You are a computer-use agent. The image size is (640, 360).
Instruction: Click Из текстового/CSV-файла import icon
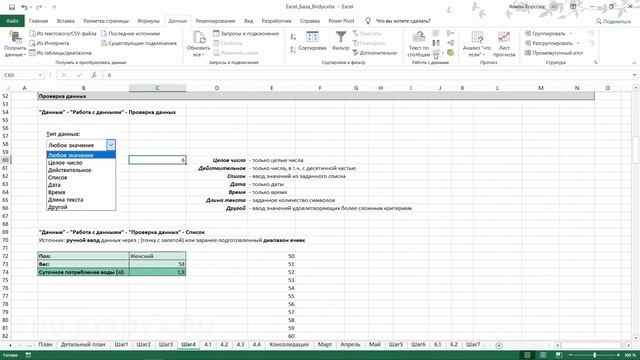click(x=33, y=33)
